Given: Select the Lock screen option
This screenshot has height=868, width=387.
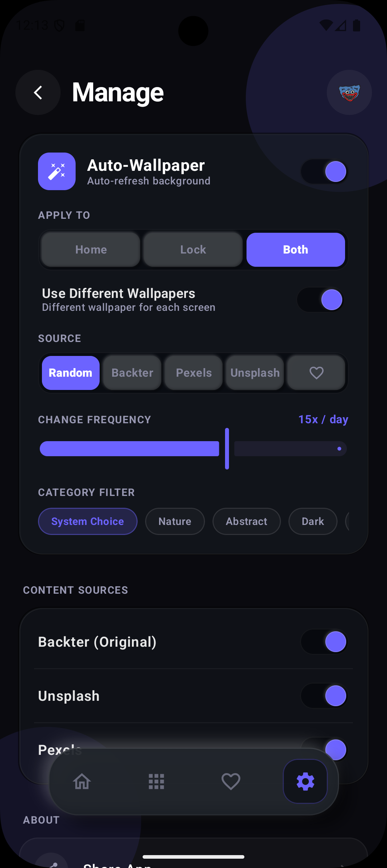Looking at the screenshot, I should [x=193, y=250].
